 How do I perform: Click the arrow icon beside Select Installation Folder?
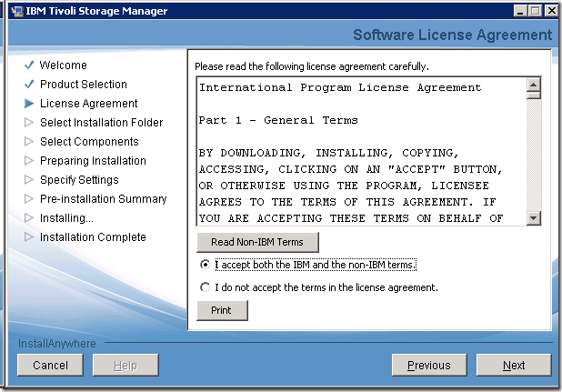pyautogui.click(x=29, y=123)
